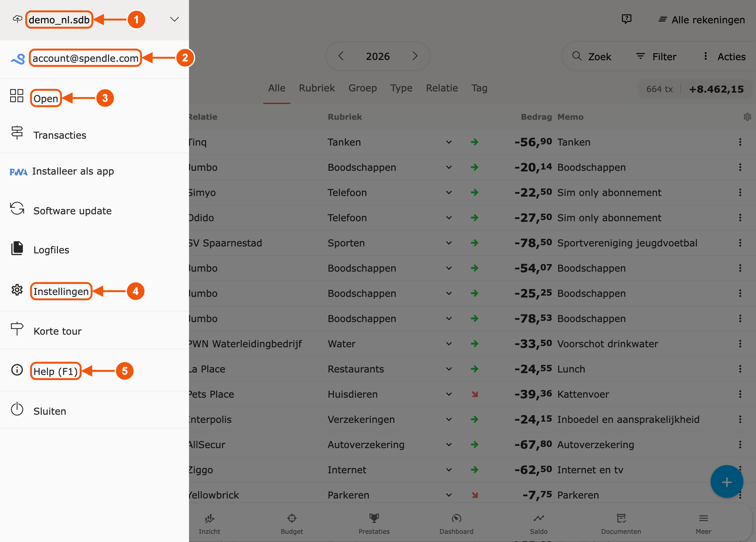Click the Zoek search button

point(592,56)
